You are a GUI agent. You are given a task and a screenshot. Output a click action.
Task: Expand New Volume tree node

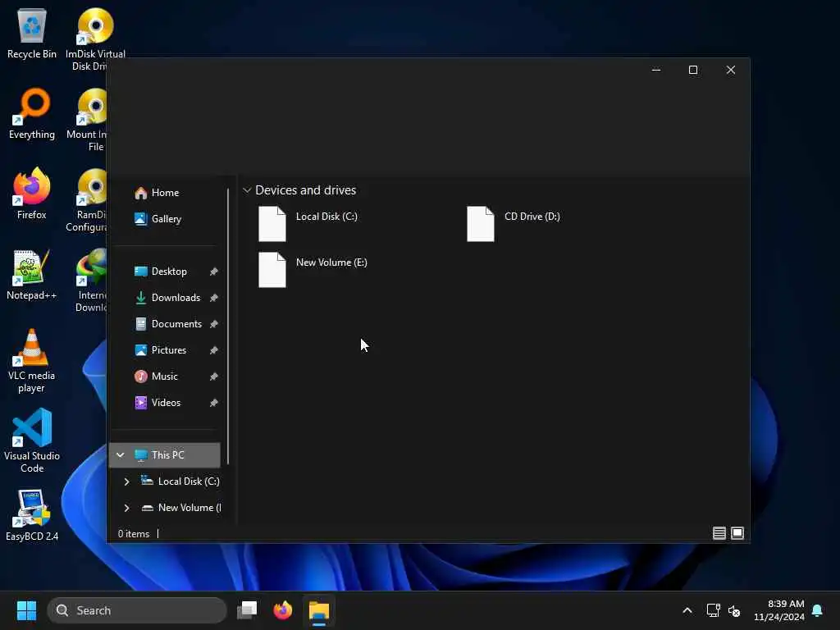tap(126, 508)
